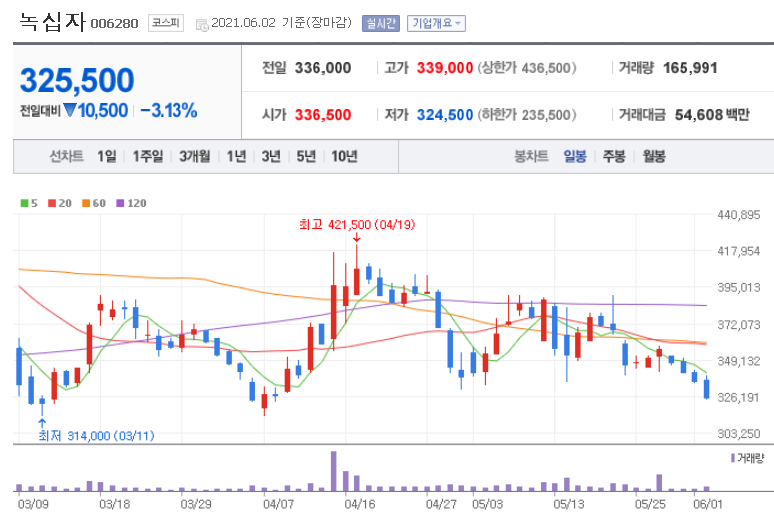
Task: Click the low price value 324,500
Action: coord(445,115)
